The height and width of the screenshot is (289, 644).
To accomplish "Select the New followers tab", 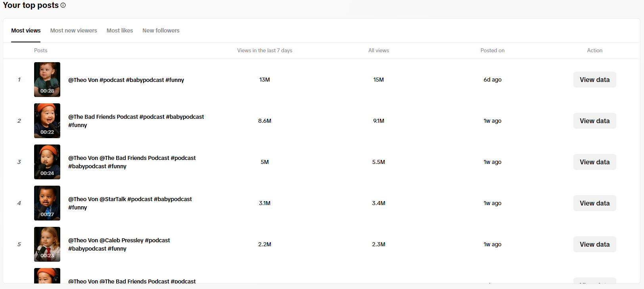I will pyautogui.click(x=161, y=30).
